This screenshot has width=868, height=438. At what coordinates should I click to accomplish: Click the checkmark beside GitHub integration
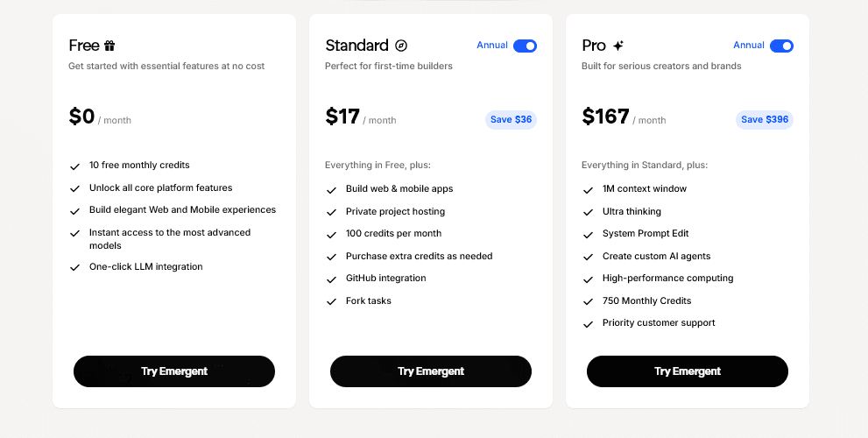331,279
